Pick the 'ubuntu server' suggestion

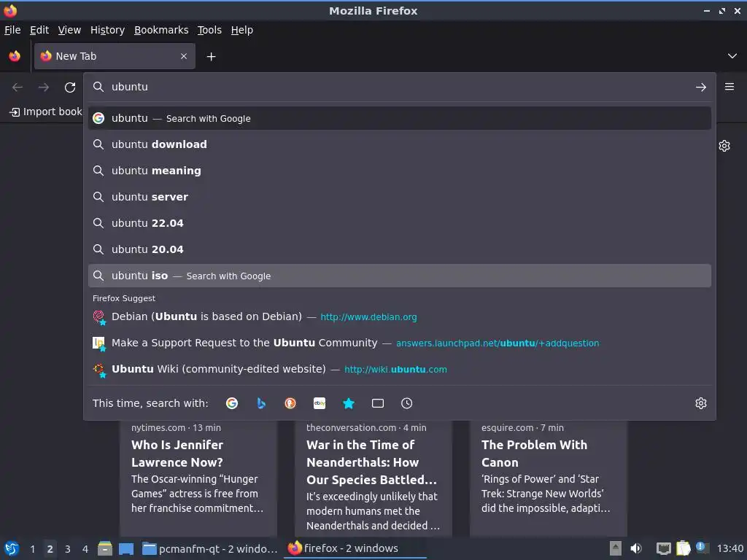(399, 197)
